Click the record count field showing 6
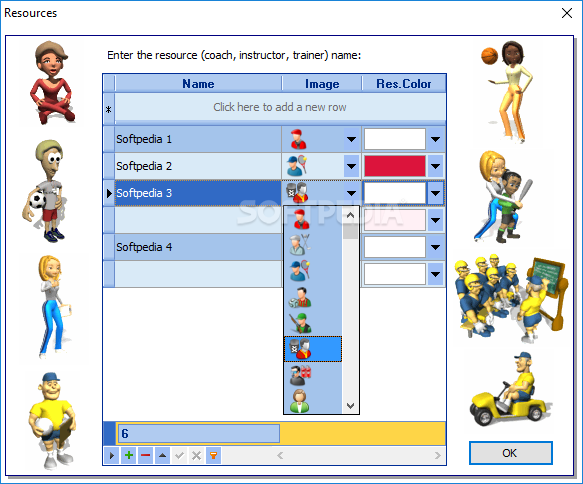 pos(199,433)
